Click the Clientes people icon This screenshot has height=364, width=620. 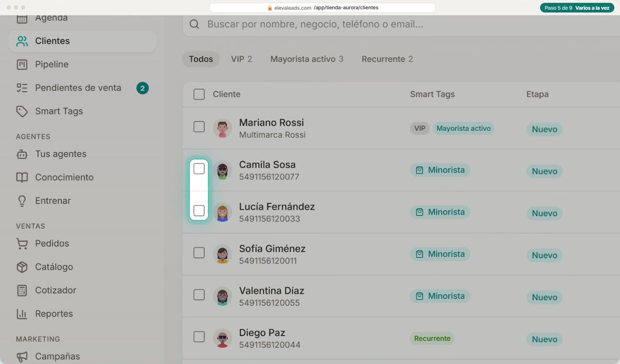coord(22,41)
